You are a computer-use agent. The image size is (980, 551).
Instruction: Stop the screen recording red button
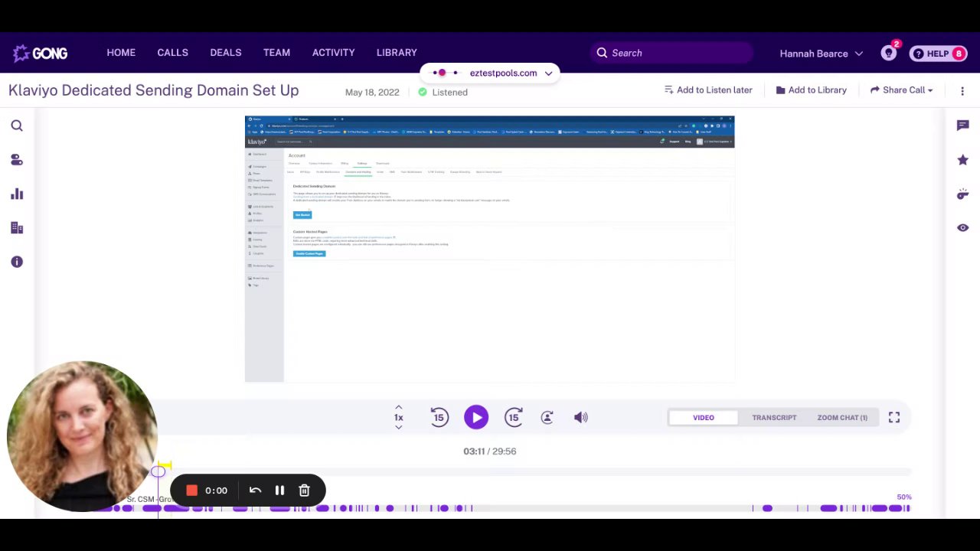[191, 491]
